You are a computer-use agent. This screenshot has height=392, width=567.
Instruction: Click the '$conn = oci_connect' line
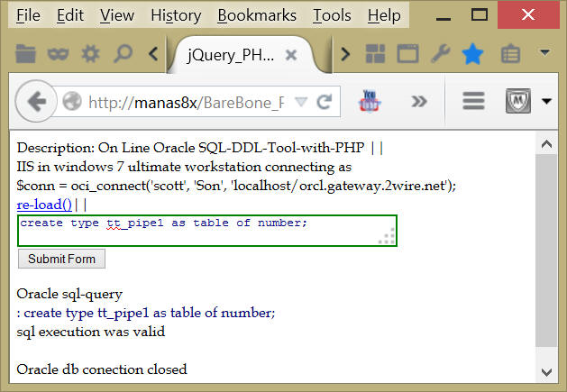click(236, 186)
